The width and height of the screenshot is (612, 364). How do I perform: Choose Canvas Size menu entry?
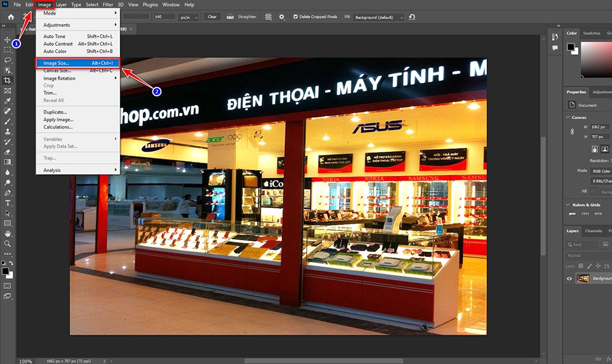coord(78,71)
